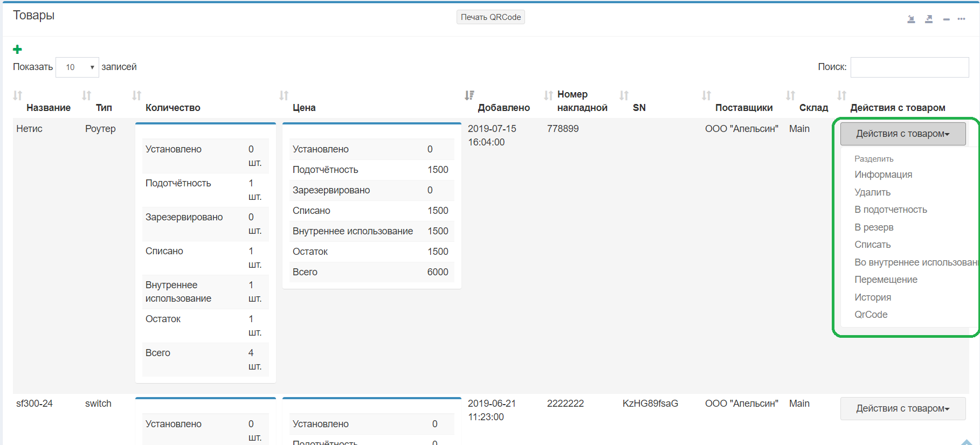This screenshot has width=980, height=445.
Task: Expand Действия с товаром dropdown for sf300-24
Action: coord(902,408)
